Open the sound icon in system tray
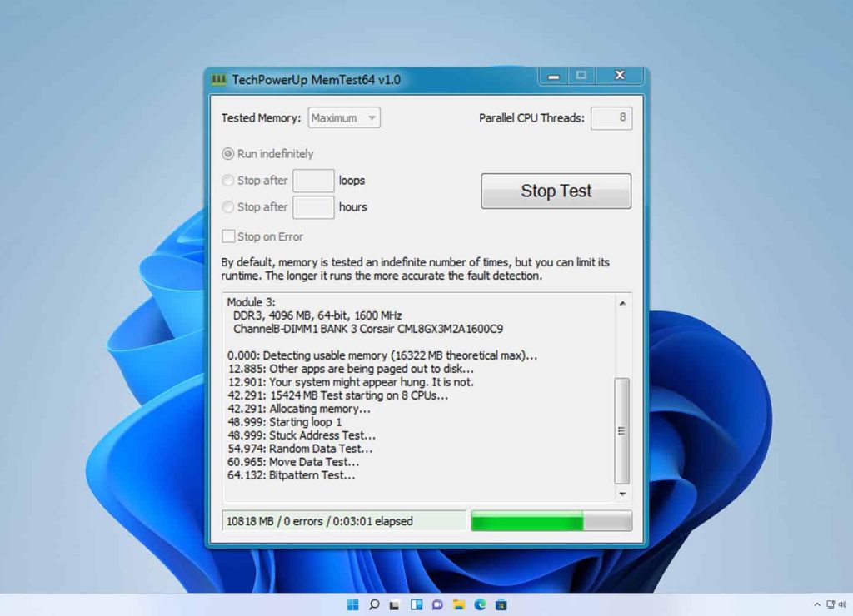853x616 pixels. 842,604
